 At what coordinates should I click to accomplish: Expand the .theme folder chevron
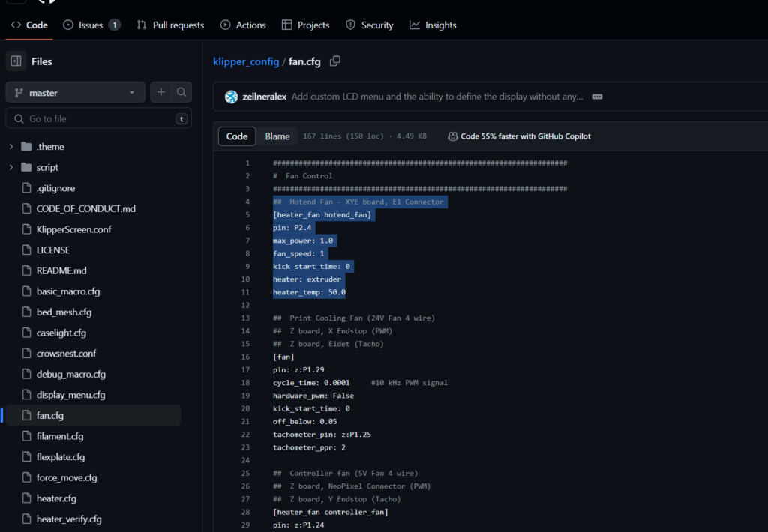[11, 146]
